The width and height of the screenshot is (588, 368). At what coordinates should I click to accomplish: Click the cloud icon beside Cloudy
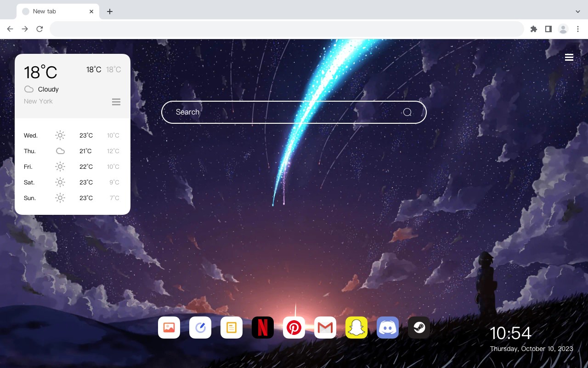[x=29, y=89]
